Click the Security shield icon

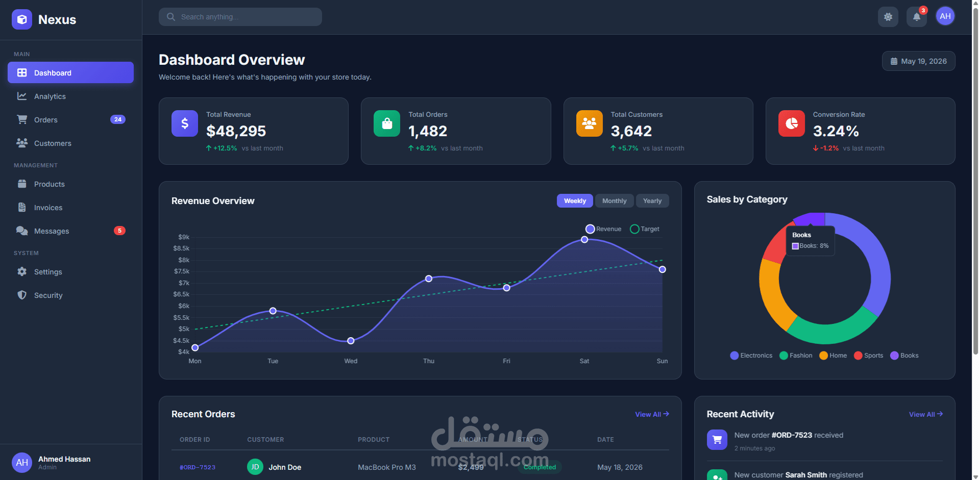(22, 295)
